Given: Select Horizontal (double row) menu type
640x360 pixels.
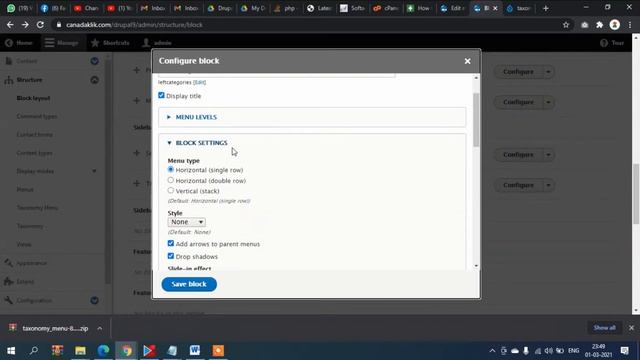Looking at the screenshot, I should 171,180.
